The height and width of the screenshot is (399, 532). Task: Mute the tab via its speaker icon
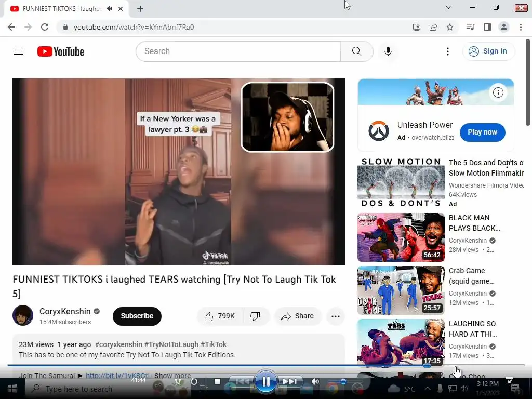[109, 9]
